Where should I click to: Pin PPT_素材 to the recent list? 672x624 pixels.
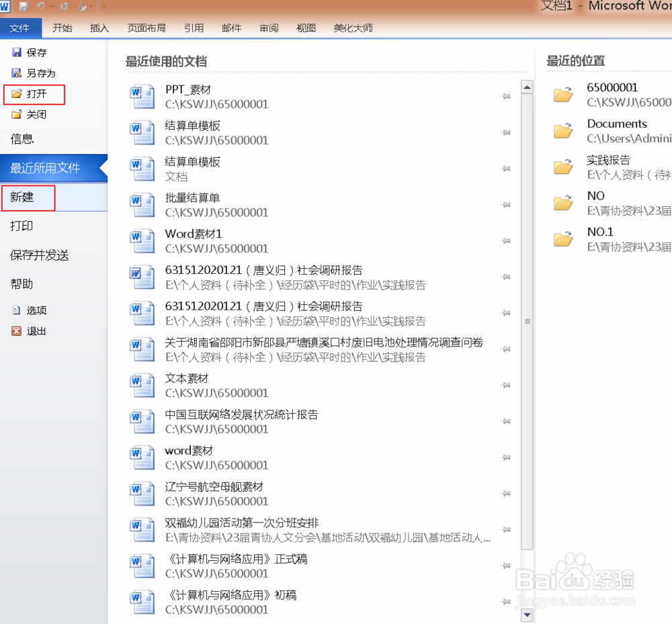[506, 97]
